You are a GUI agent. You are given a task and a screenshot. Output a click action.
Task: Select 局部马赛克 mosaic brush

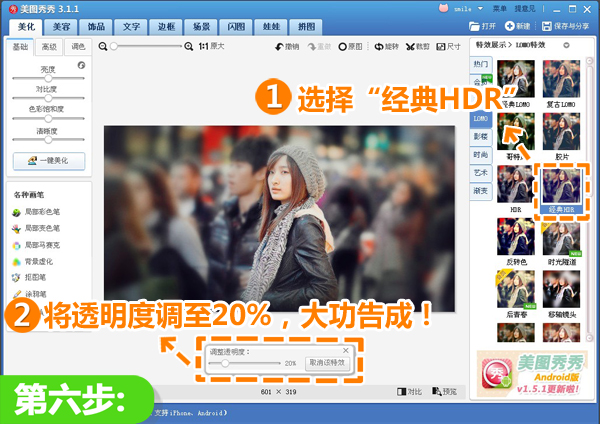click(x=36, y=245)
